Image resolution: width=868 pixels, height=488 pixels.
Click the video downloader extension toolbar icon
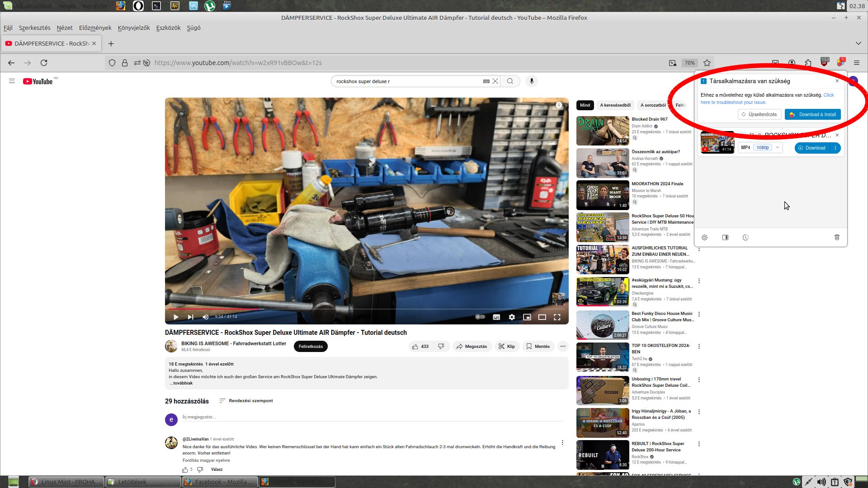(840, 62)
